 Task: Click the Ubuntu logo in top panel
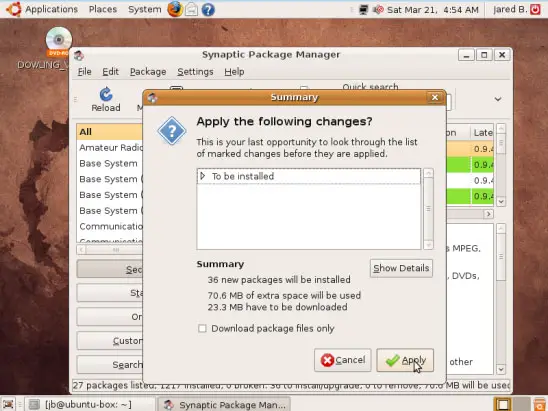(14, 9)
